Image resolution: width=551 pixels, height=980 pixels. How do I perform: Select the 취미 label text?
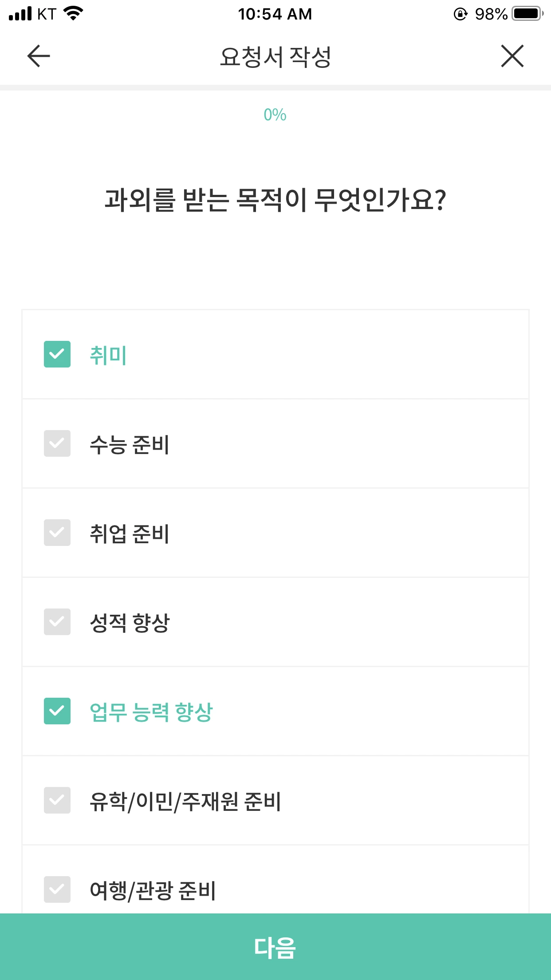tap(108, 355)
